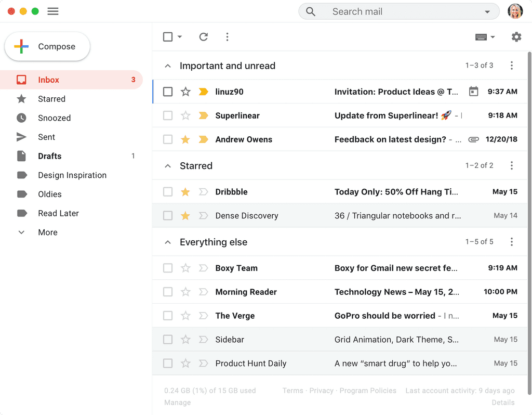Collapse the Important and unread section
The height and width of the screenshot is (415, 532).
pos(168,66)
